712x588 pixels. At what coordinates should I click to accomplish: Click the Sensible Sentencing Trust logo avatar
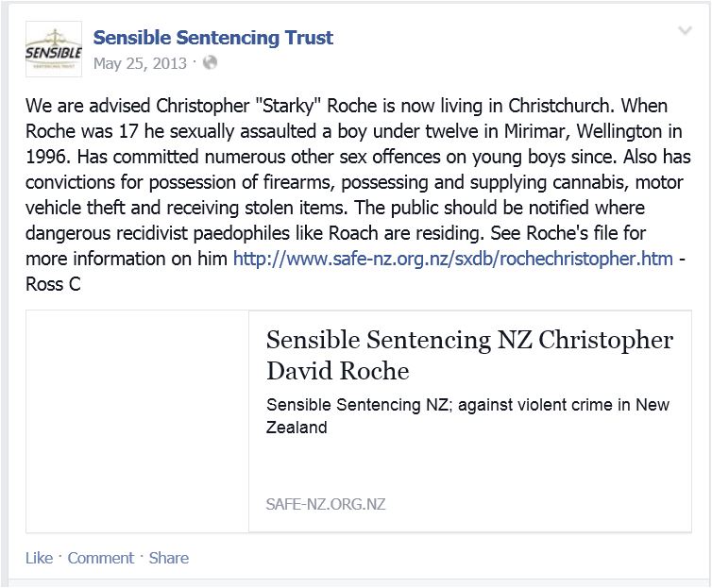[52, 49]
